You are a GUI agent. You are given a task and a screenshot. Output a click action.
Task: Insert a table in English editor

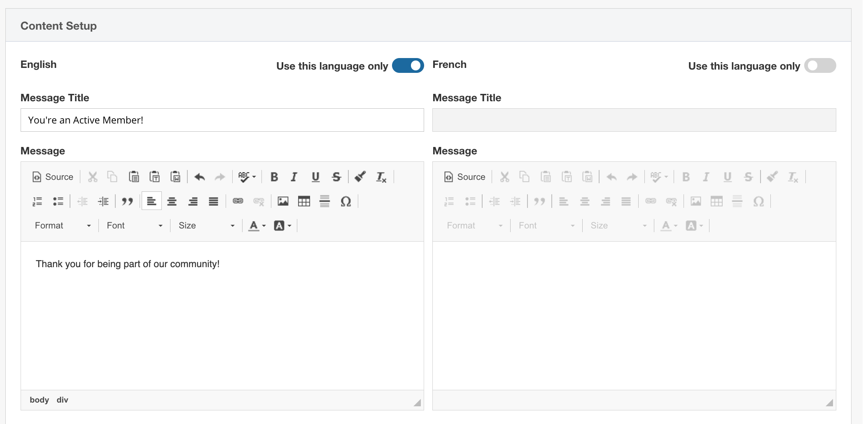point(304,201)
